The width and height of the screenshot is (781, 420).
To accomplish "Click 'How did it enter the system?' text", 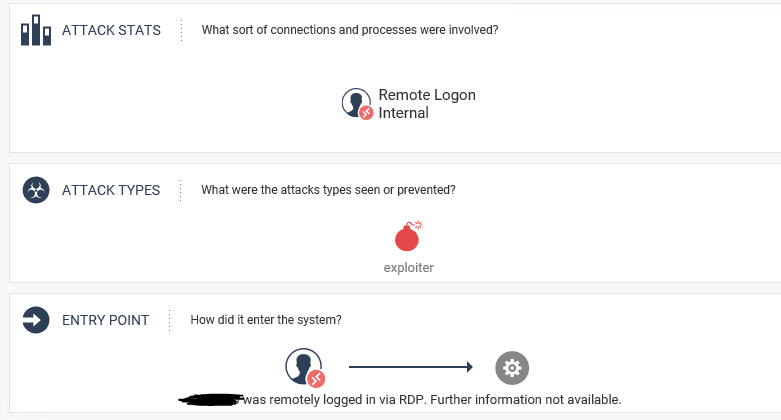I will point(266,320).
